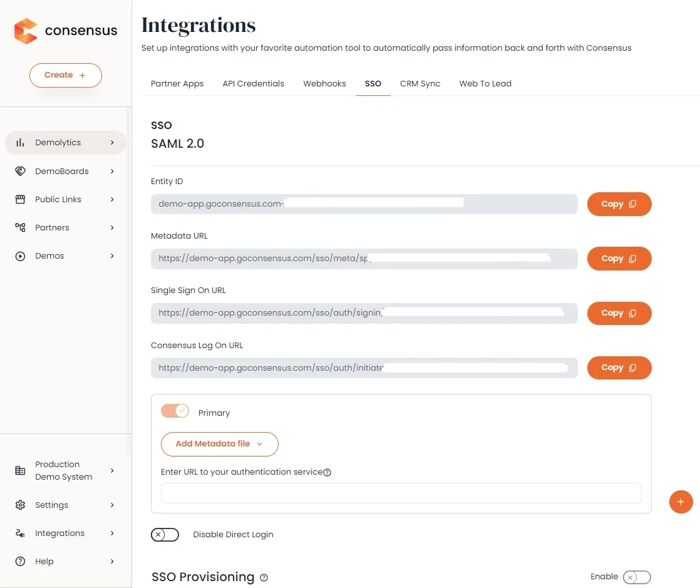
Task: Copy the Entity ID value
Action: pyautogui.click(x=619, y=204)
